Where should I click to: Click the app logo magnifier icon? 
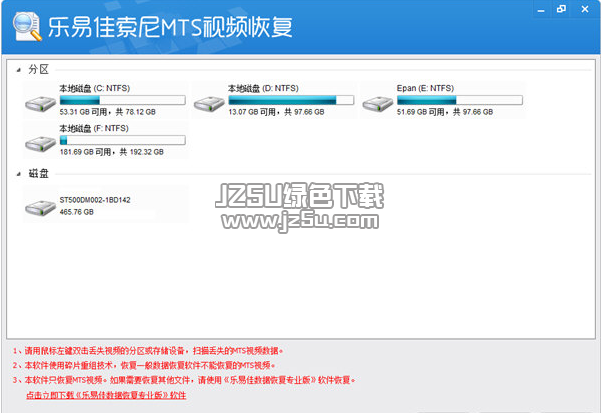(x=27, y=26)
